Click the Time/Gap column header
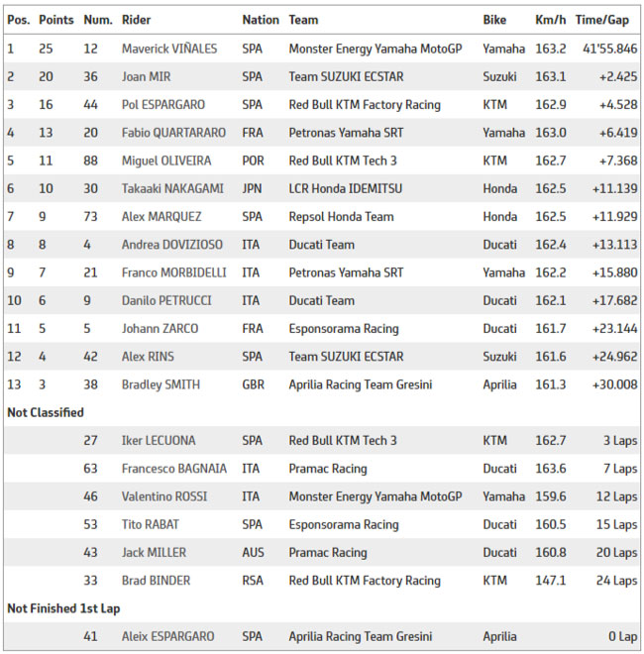The image size is (644, 654). coord(601,20)
